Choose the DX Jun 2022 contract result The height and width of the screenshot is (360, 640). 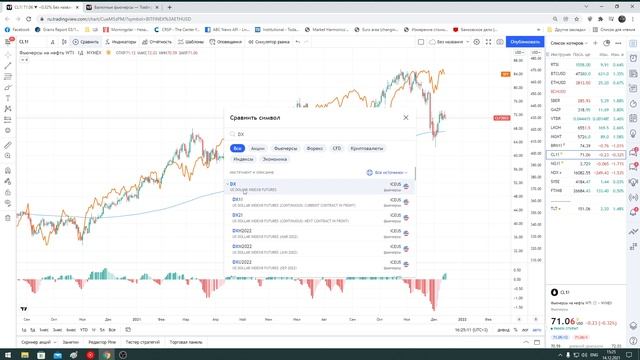[x=320, y=249]
